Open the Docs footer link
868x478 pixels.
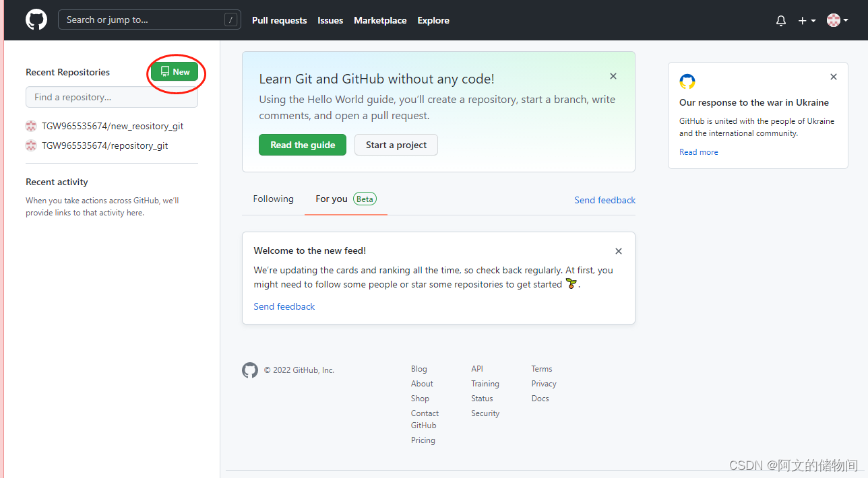point(540,399)
